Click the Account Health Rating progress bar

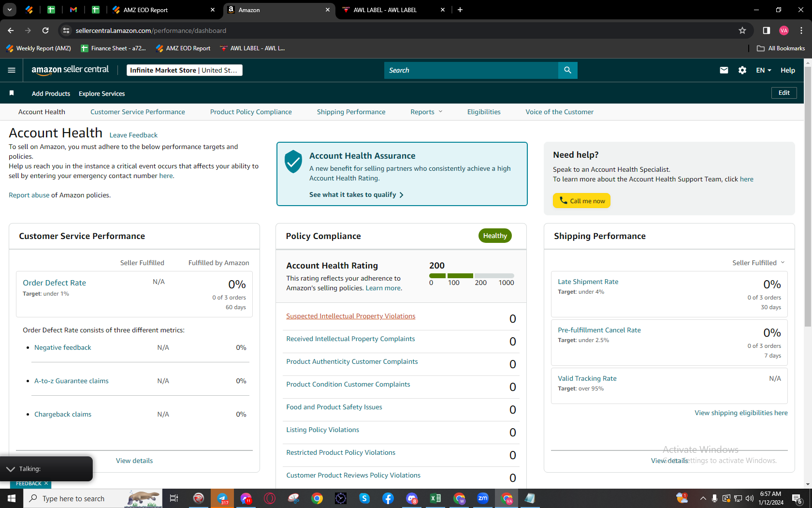point(471,276)
